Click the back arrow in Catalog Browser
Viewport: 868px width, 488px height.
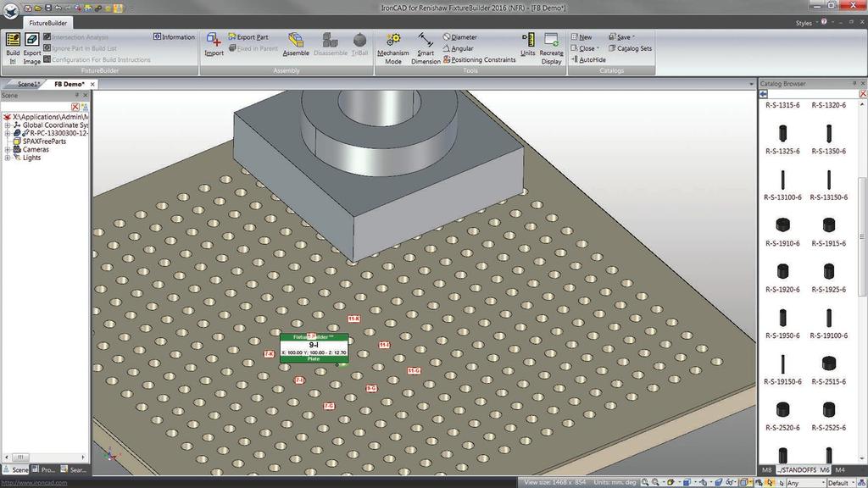[x=764, y=94]
